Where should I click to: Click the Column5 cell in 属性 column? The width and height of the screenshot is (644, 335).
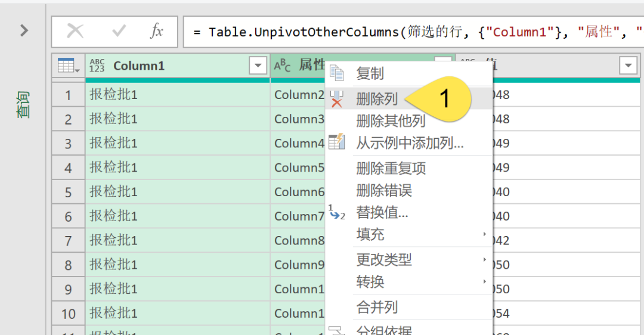pyautogui.click(x=298, y=167)
